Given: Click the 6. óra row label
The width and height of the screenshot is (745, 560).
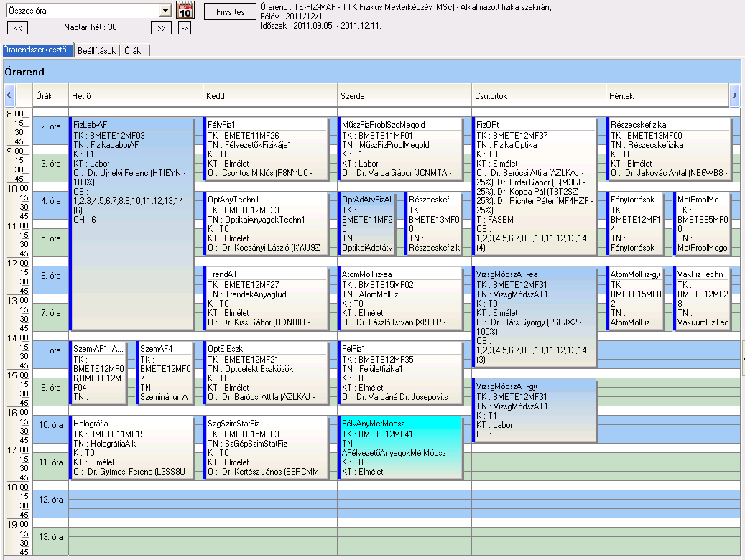Looking at the screenshot, I should click(51, 276).
